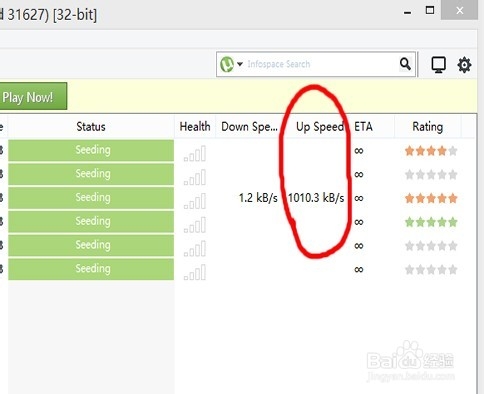Maximize the uTorrent window
Image resolution: width=484 pixels, height=394 pixels.
(x=430, y=10)
